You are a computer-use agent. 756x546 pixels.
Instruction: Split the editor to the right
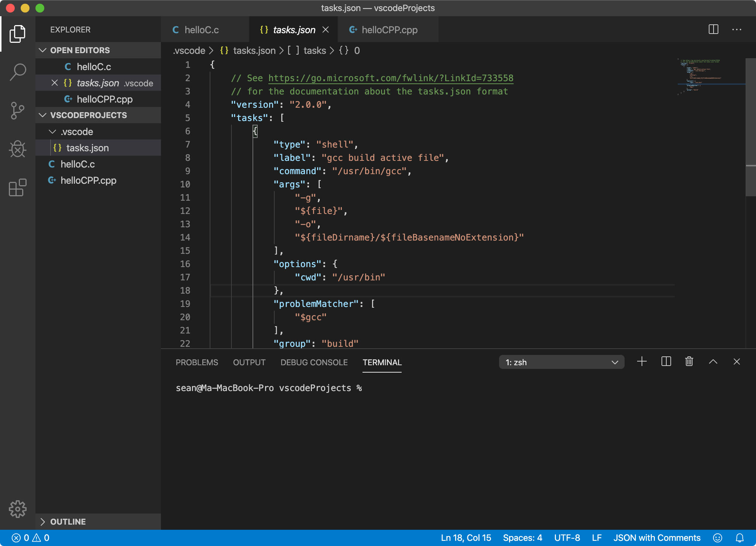tap(713, 30)
